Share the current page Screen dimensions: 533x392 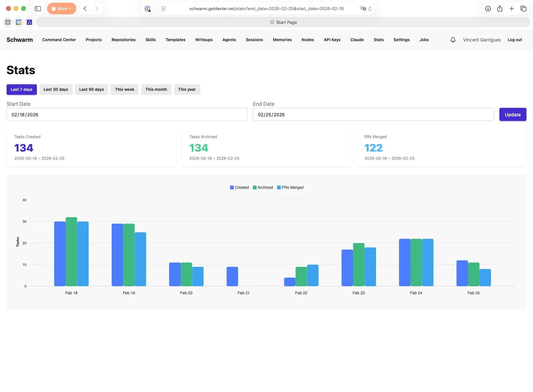[500, 9]
